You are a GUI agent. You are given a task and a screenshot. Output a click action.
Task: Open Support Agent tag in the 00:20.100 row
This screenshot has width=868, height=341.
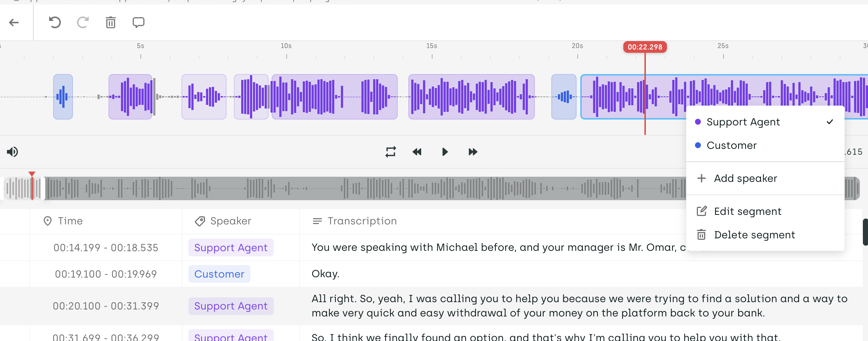click(x=231, y=306)
